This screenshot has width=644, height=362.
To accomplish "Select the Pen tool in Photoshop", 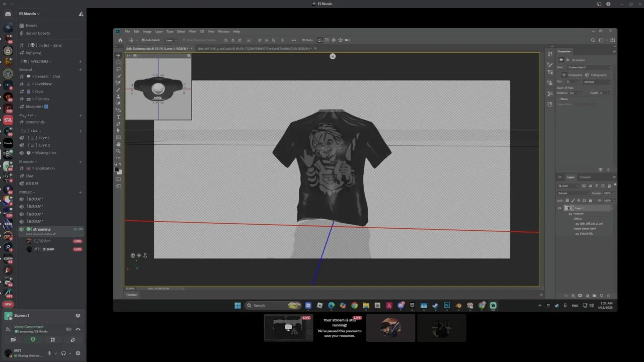I will [x=119, y=124].
